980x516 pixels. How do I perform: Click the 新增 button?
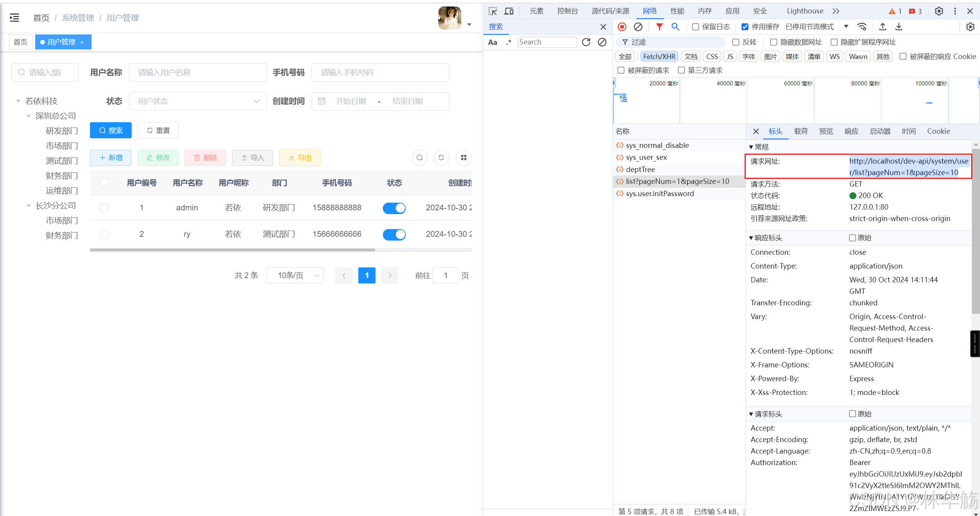point(111,158)
